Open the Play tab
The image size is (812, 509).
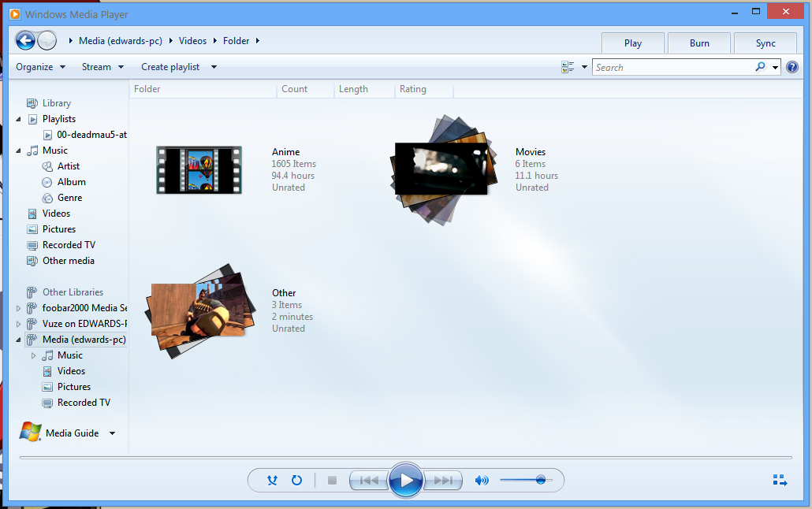tap(633, 43)
